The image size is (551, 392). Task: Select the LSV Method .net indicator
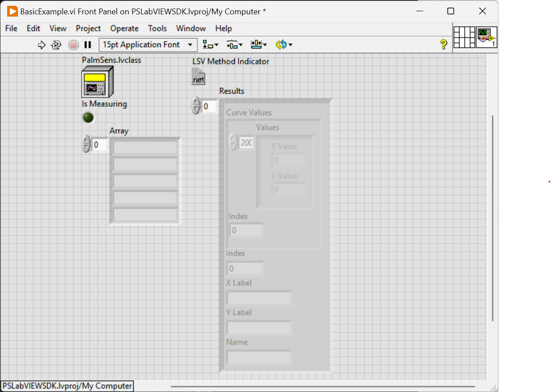click(198, 76)
